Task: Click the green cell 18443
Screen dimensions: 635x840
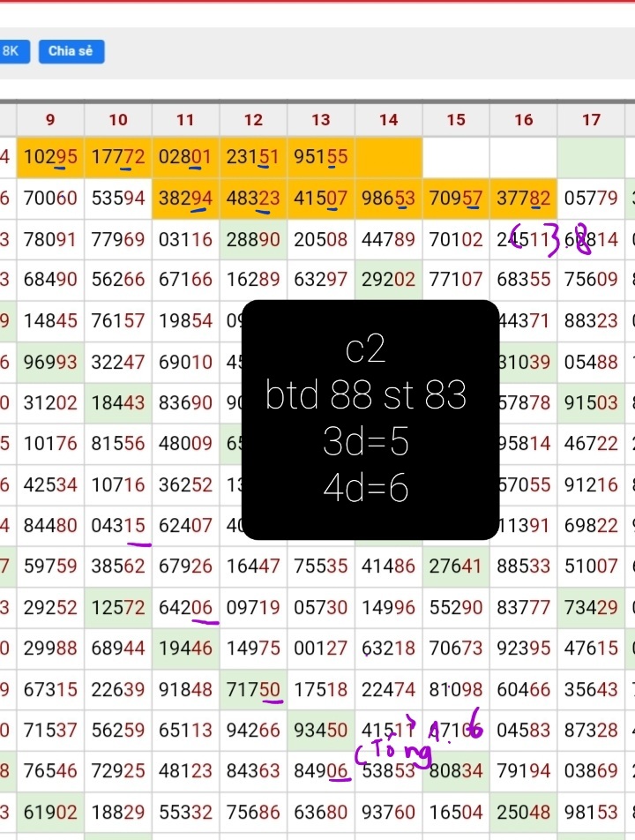Action: (118, 403)
